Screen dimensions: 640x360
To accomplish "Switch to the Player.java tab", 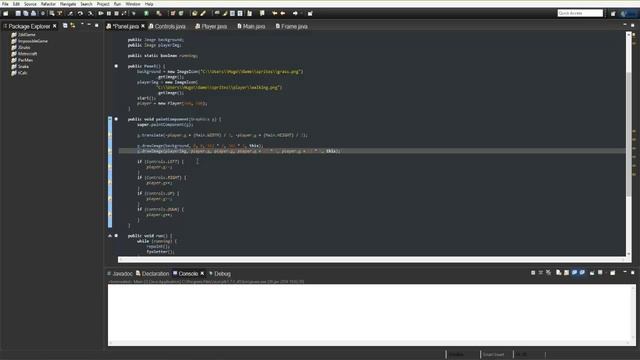I will point(211,26).
